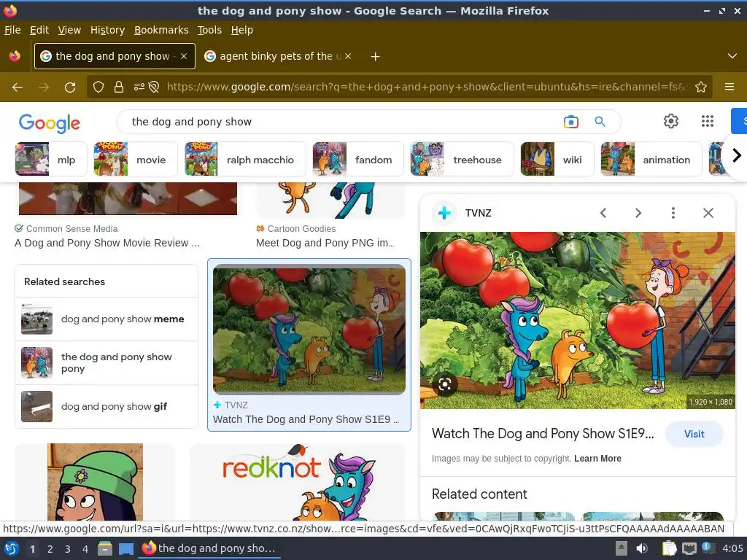Reload the current page
This screenshot has width=747, height=560.
(x=70, y=87)
